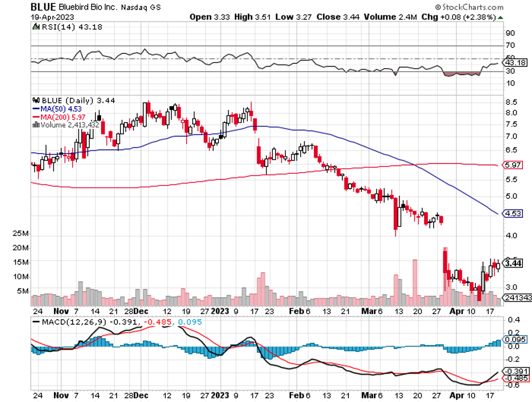Image resolution: width=532 pixels, height=402 pixels.
Task: Click the 25M volume axis label
Action: click(20, 233)
